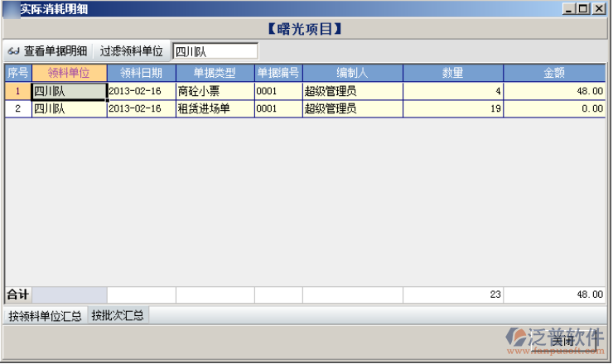This screenshot has width=613, height=364.
Task: Click the 查看单据明细 toolbar button
Action: coord(46,51)
